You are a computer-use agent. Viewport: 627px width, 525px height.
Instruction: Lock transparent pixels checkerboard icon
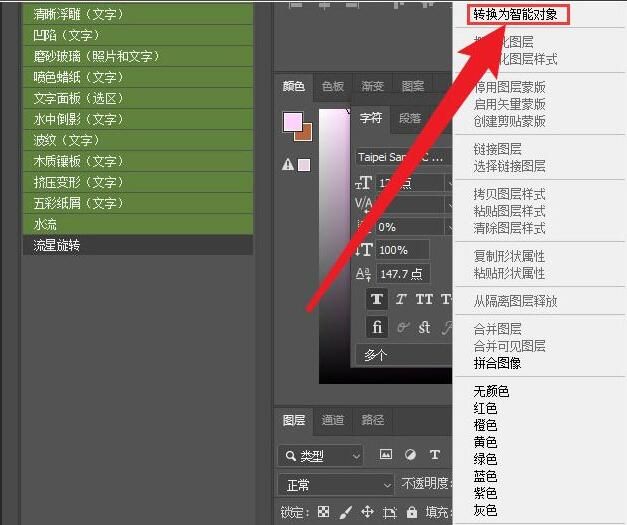click(323, 511)
